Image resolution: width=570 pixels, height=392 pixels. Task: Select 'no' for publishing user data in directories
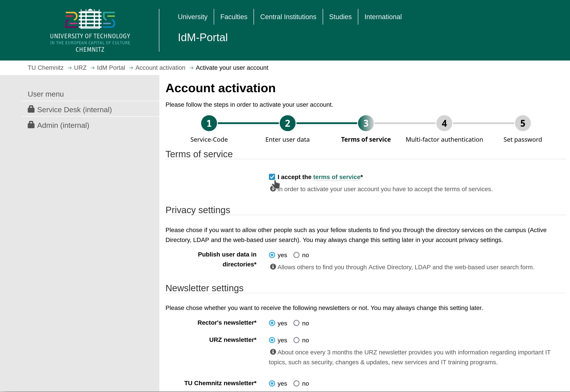[x=296, y=255]
